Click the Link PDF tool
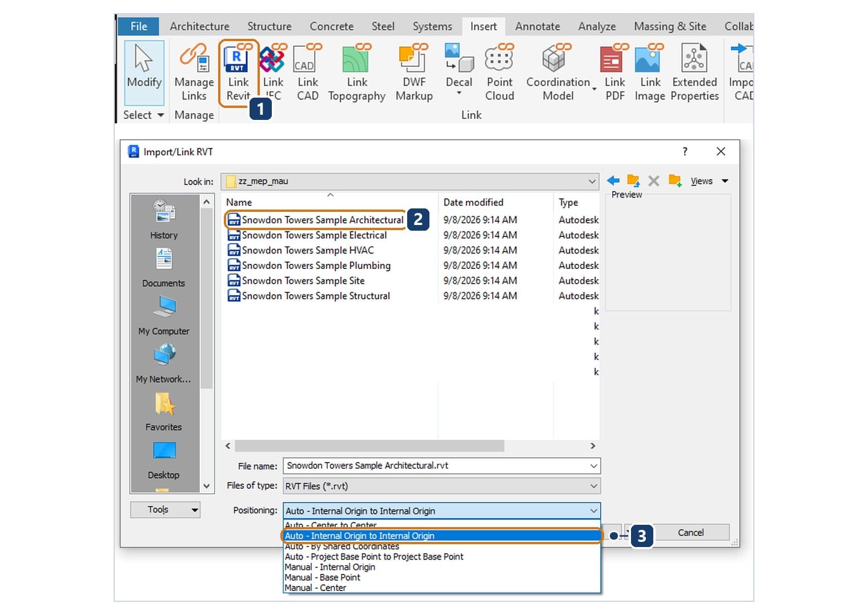The image size is (868, 615). (x=614, y=73)
